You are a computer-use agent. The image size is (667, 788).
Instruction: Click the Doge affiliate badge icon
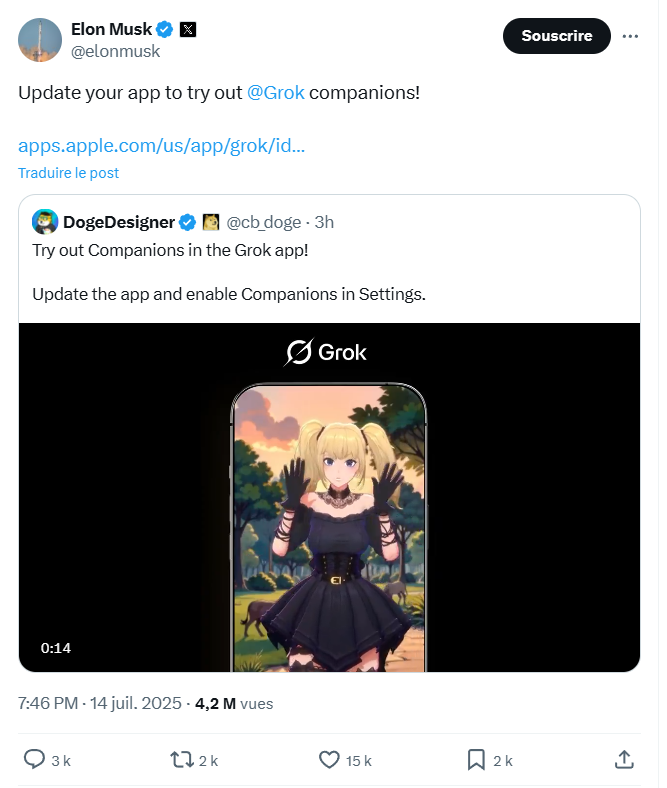tap(211, 222)
